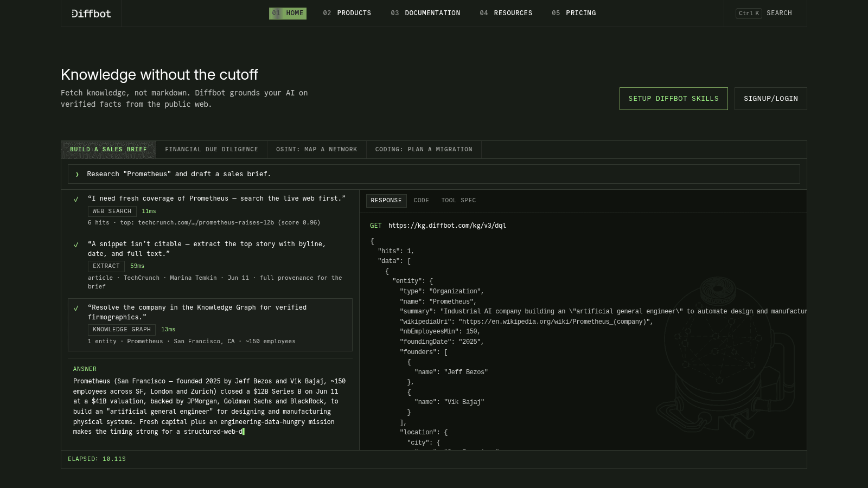The width and height of the screenshot is (868, 488).
Task: Click Setup Diffbot Skills
Action: tap(674, 99)
